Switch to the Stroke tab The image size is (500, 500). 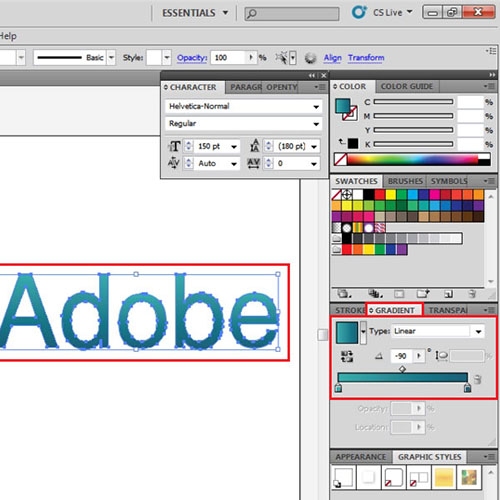tap(349, 310)
